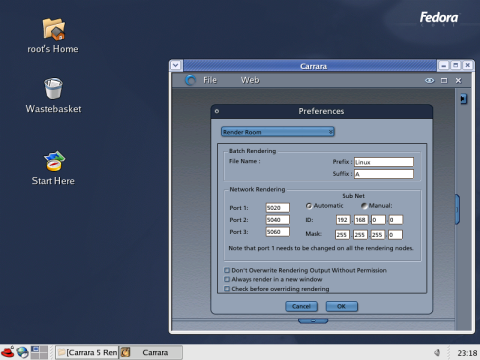The image size is (480, 360).
Task: Switch to Carrara 5 Ren taskbar window
Action: point(87,352)
